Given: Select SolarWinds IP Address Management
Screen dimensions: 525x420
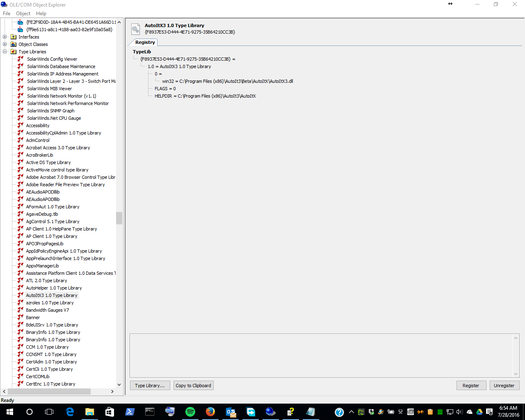Looking at the screenshot, I should [63, 74].
